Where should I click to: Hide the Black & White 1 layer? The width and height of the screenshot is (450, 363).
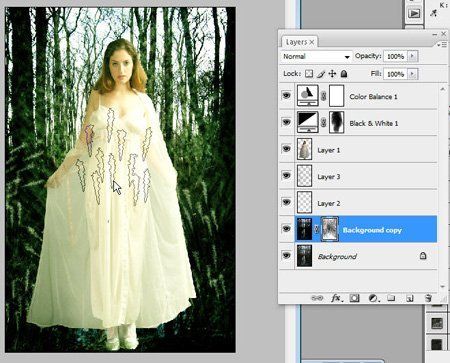(x=286, y=123)
